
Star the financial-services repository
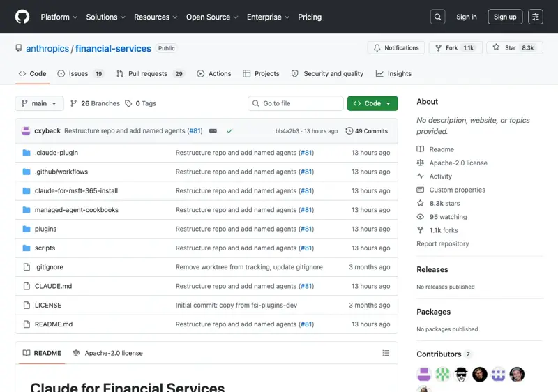514,47
